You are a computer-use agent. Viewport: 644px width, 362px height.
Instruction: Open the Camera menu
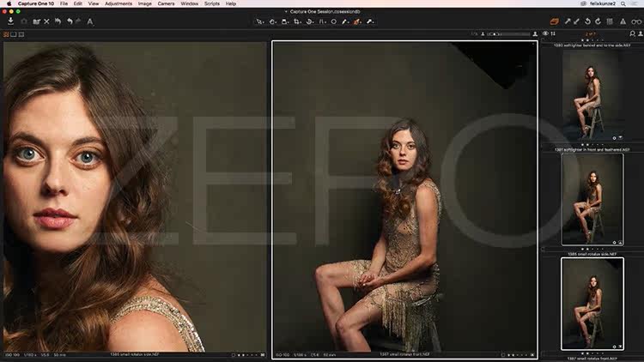(166, 3)
